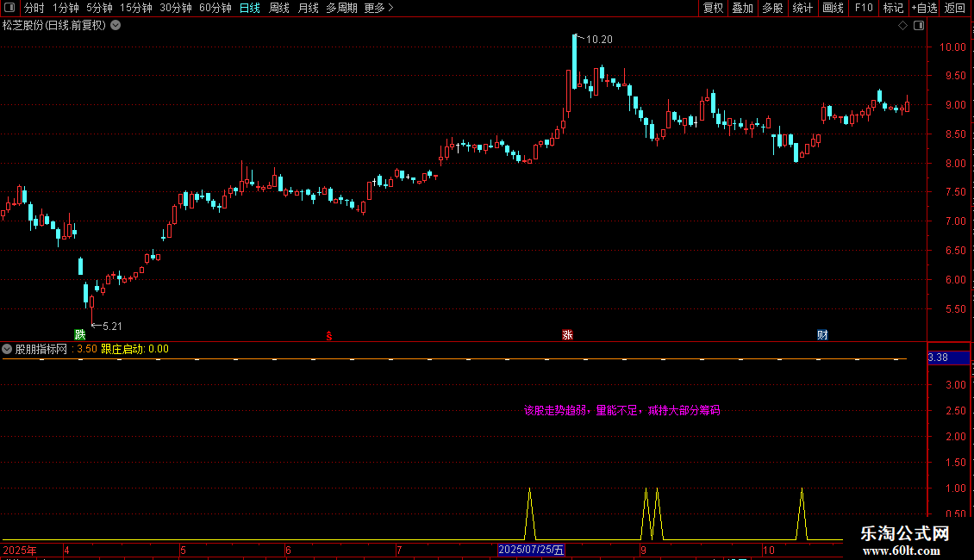Viewport: 974px width, 560px height.
Task: Click the 标记 mark button
Action: [x=893, y=8]
